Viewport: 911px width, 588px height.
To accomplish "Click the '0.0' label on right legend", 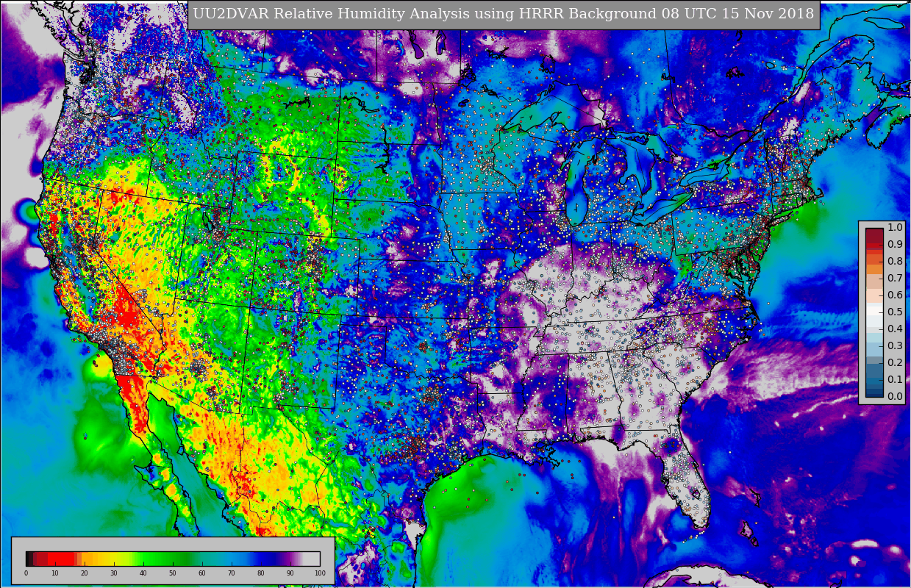I will 895,396.
